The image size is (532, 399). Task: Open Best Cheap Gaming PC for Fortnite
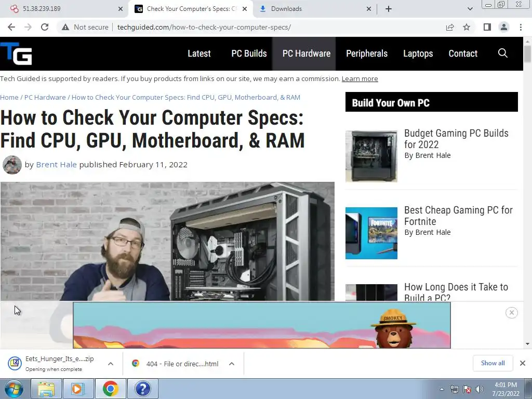[458, 216]
